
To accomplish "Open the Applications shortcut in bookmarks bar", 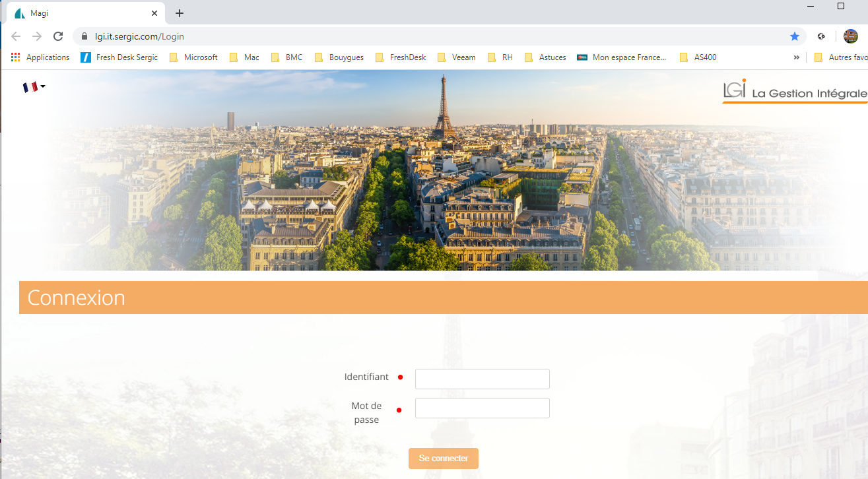I will (x=40, y=57).
